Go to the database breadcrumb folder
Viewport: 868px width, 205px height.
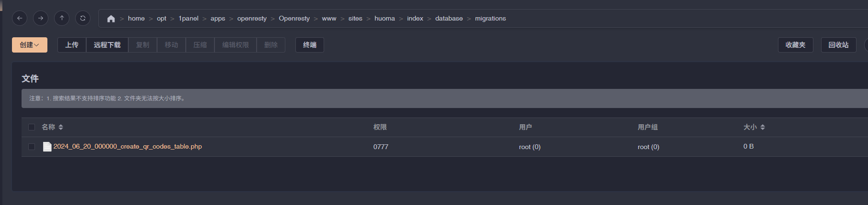449,19
